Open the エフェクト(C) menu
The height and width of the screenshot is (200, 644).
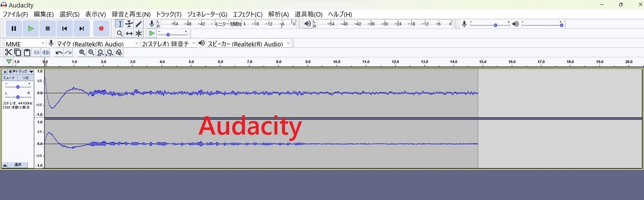pyautogui.click(x=247, y=14)
